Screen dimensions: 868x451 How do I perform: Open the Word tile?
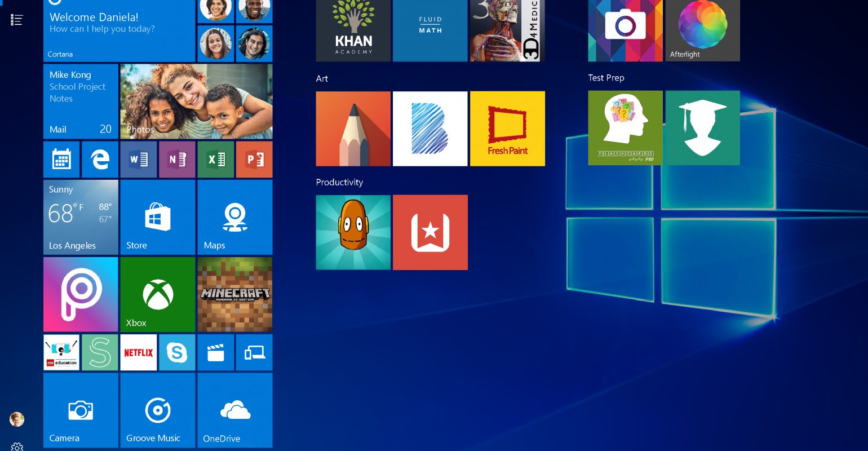[x=139, y=160]
